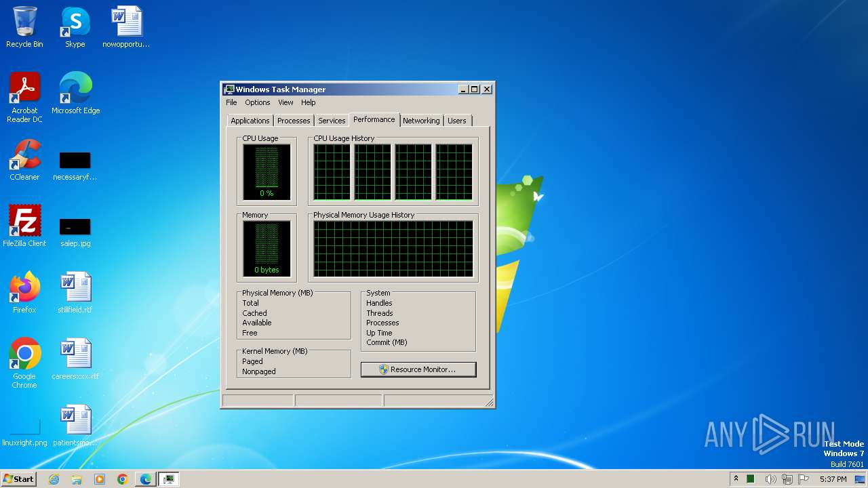Open Windows Explorer folder in taskbar
The width and height of the screenshot is (868, 488).
pos(77,479)
